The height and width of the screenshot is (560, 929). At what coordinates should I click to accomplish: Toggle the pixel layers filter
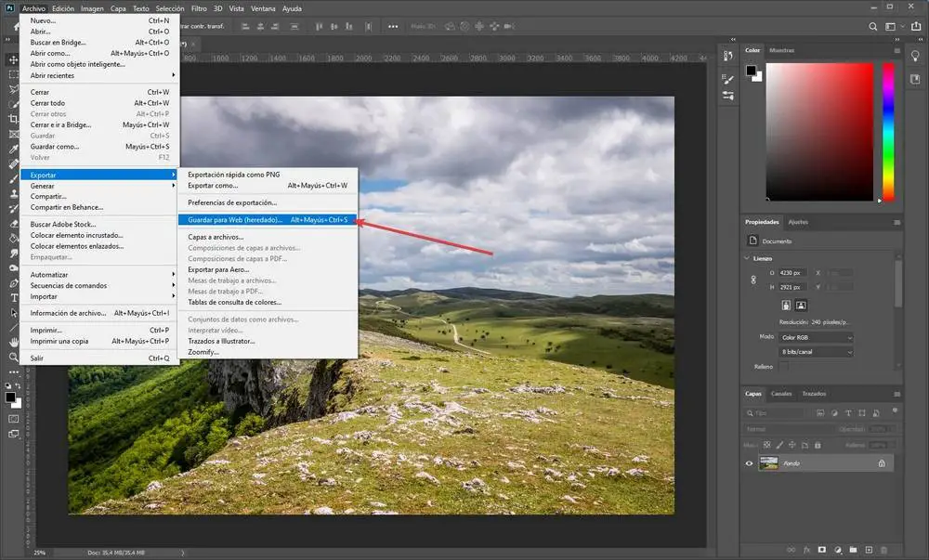820,413
